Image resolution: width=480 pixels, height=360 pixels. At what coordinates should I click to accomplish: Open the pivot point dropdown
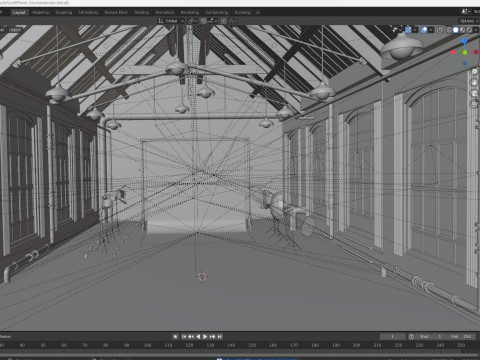193,21
